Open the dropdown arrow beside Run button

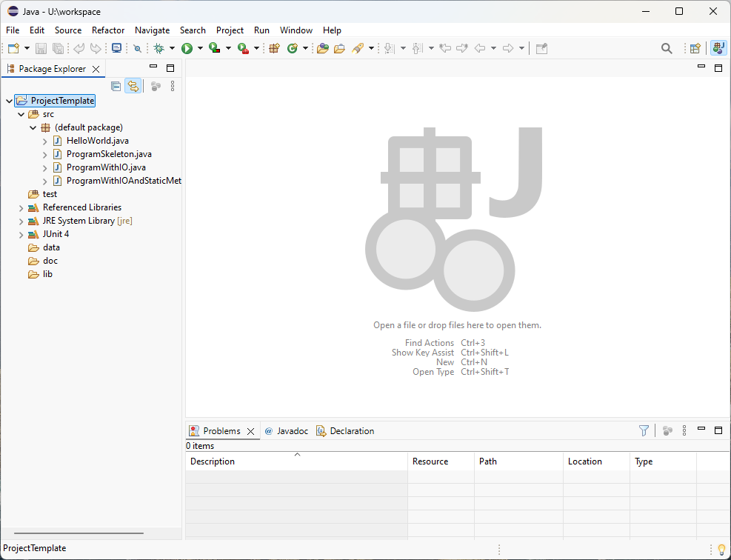point(200,48)
